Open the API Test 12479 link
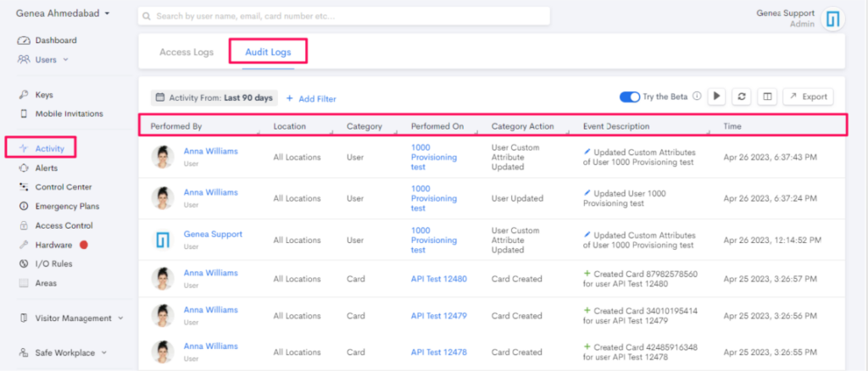The width and height of the screenshot is (868, 371). pyautogui.click(x=438, y=316)
